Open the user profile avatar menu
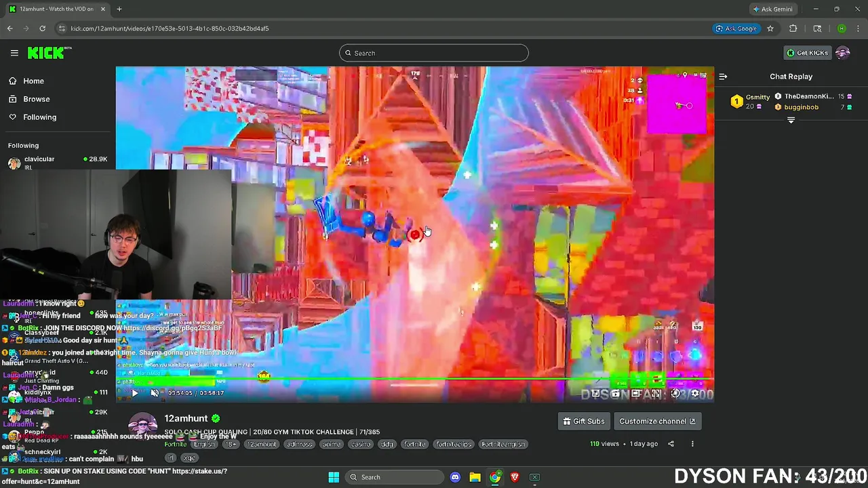This screenshot has height=488, width=868. coord(843,53)
